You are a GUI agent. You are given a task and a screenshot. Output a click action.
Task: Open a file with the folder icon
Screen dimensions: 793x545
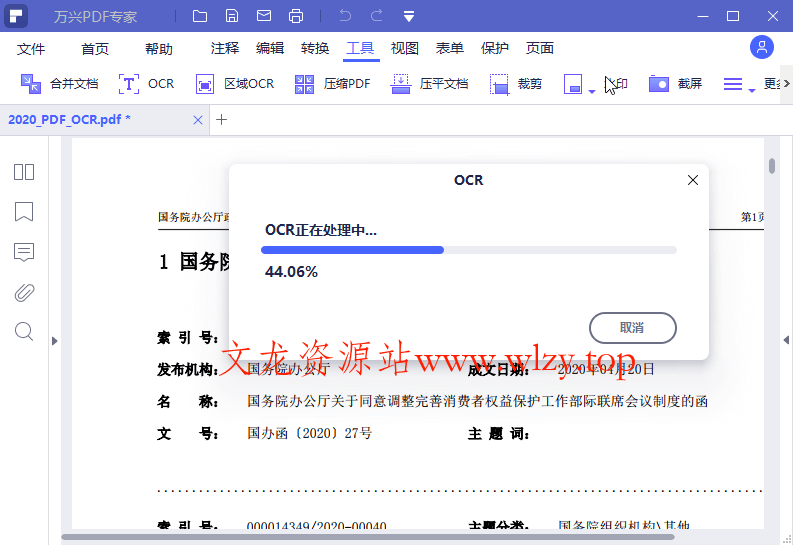point(200,16)
